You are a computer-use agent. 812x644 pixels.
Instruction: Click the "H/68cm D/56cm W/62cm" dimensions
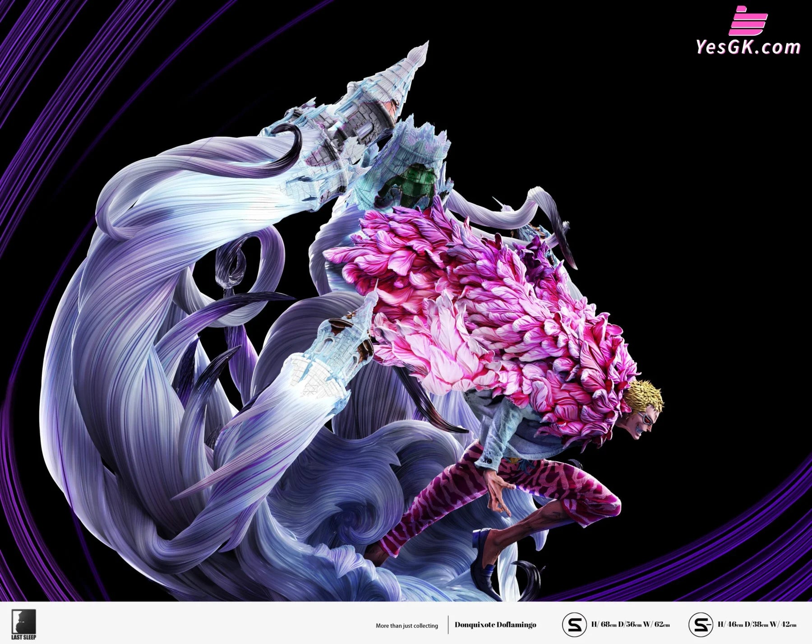point(631,625)
